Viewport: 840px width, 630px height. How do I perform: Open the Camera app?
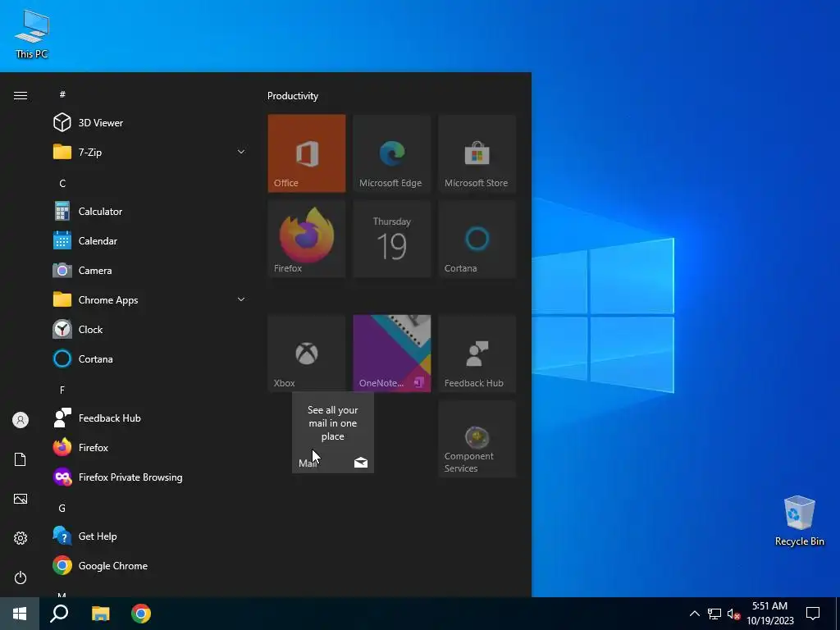(149, 271)
